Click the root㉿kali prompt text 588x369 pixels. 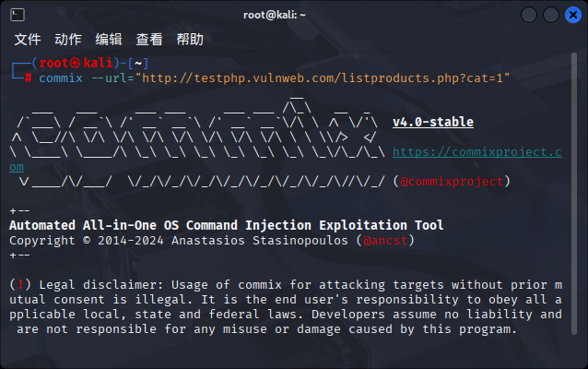(x=76, y=63)
